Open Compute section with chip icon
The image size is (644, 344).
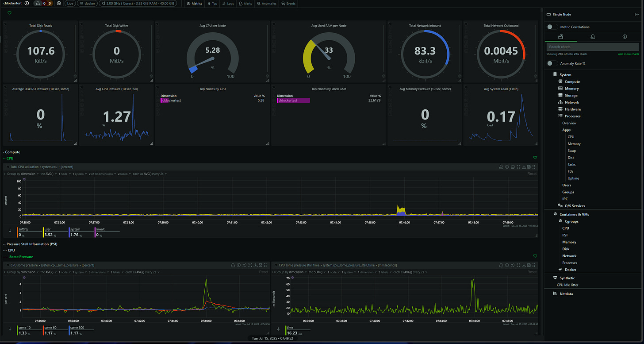pyautogui.click(x=569, y=81)
